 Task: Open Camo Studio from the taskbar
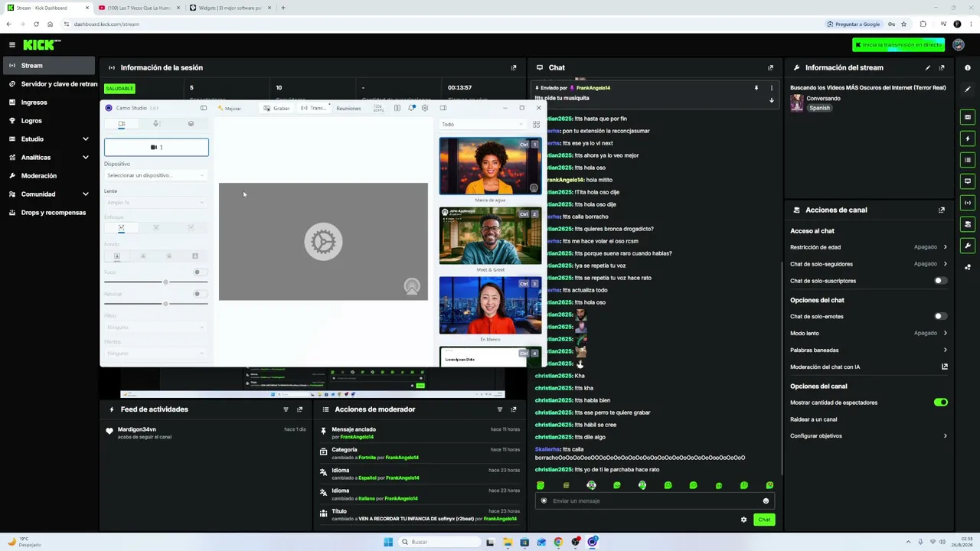point(593,542)
